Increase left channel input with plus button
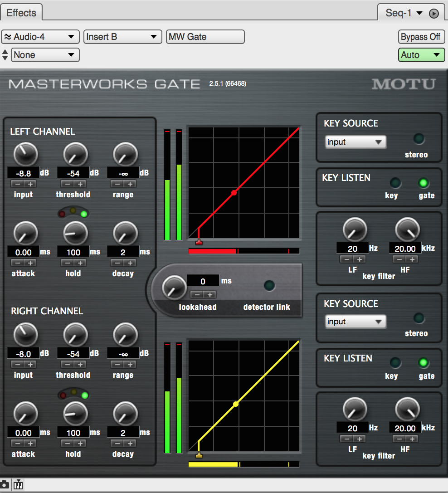 pos(30,184)
